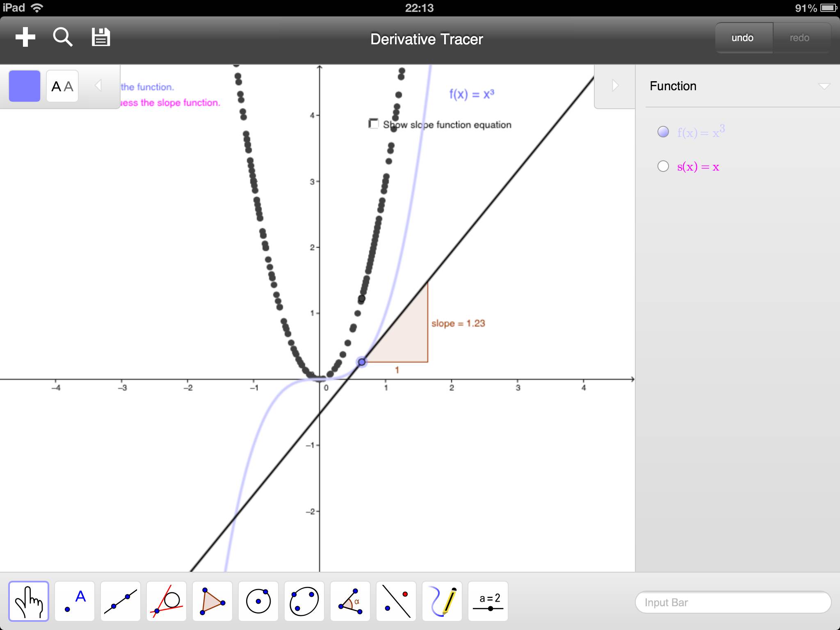
Task: Select the s(x) = x radio button
Action: click(663, 166)
